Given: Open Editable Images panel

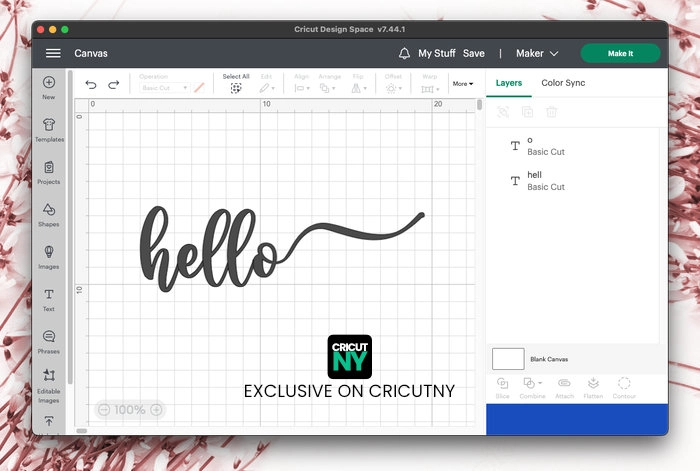Looking at the screenshot, I should pyautogui.click(x=49, y=386).
